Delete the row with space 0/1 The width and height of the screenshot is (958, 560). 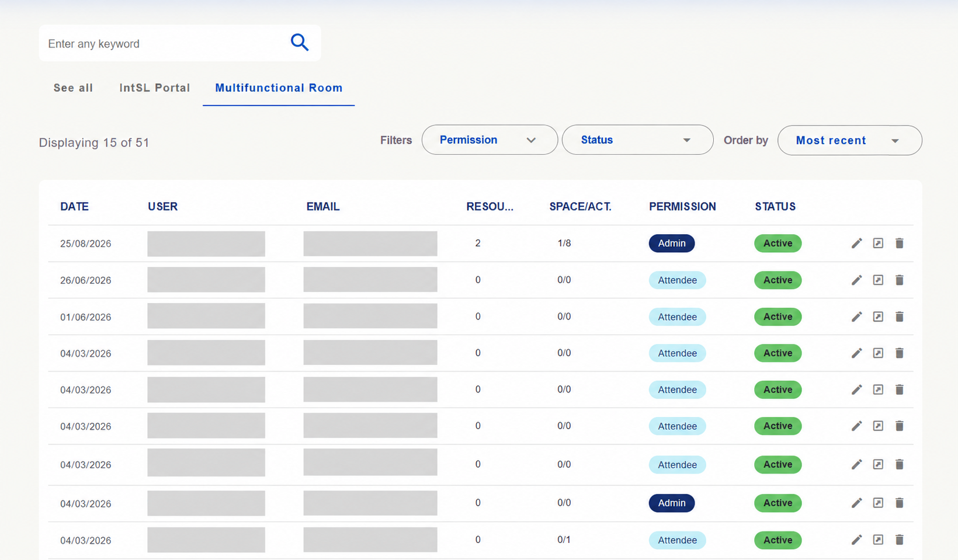click(x=900, y=540)
